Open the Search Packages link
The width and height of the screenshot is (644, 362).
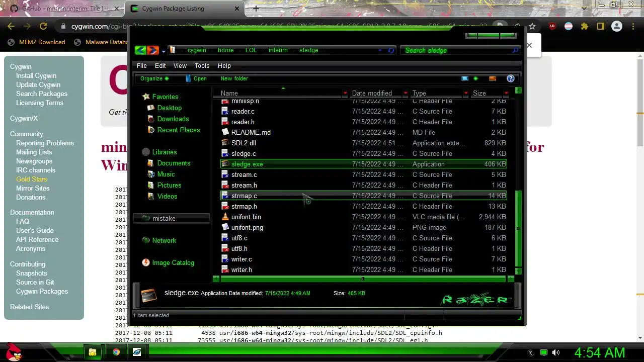(42, 94)
